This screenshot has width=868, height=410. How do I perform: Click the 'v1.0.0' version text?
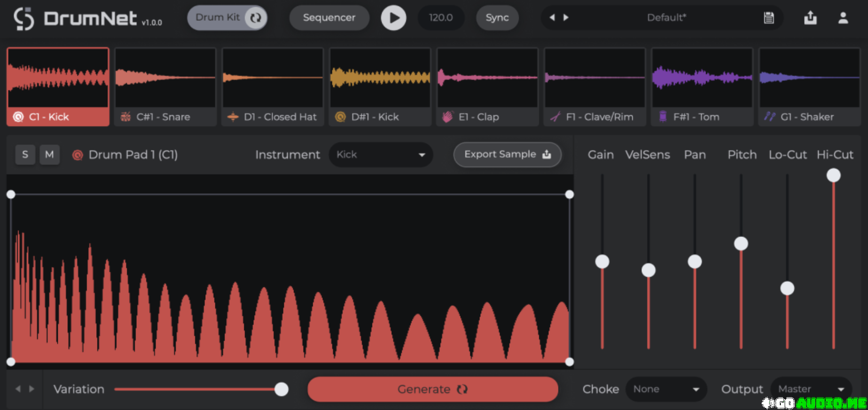click(x=152, y=22)
